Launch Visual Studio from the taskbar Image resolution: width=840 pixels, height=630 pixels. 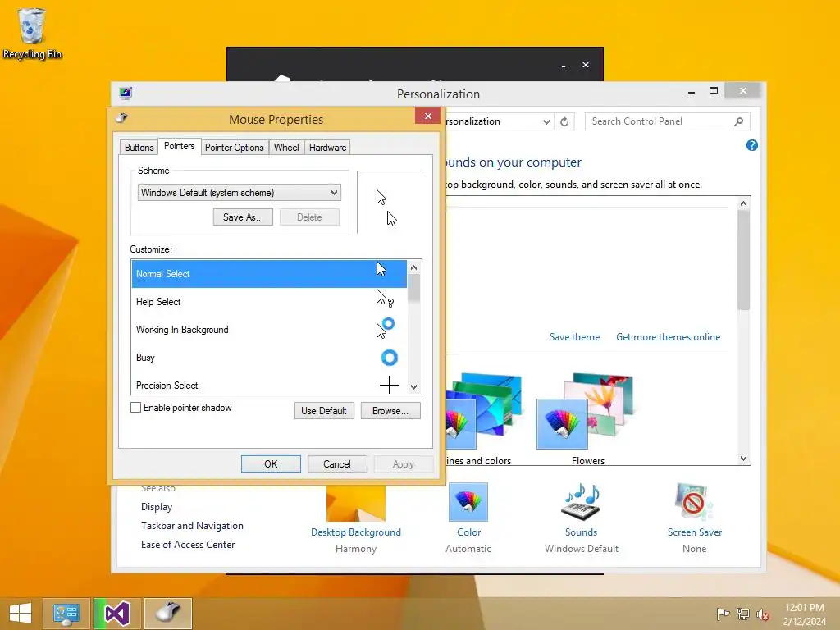(x=117, y=614)
